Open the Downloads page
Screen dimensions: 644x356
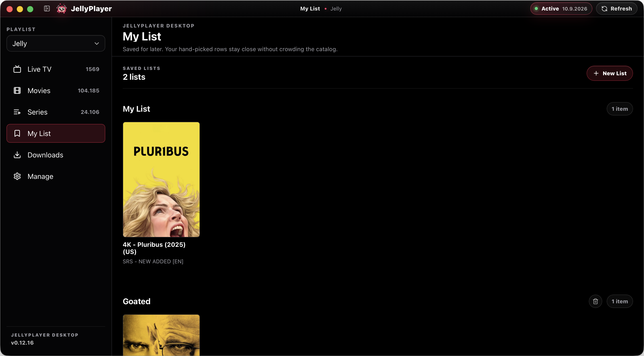(x=56, y=155)
